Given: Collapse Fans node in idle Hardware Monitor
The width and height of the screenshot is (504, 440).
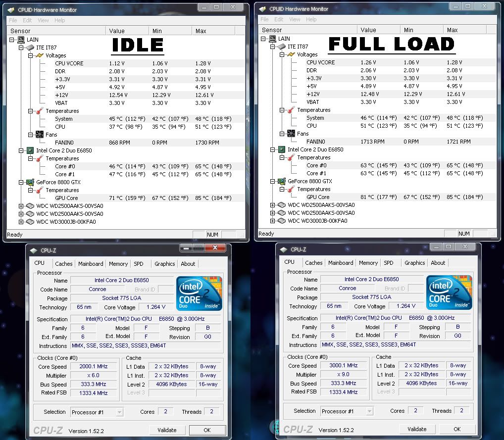Looking at the screenshot, I should (31, 135).
